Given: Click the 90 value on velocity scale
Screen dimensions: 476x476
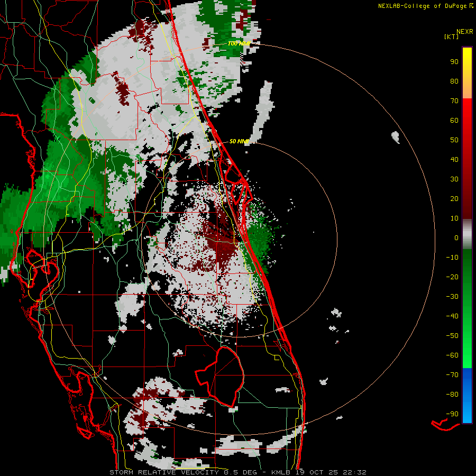Looking at the screenshot, I should (454, 62).
